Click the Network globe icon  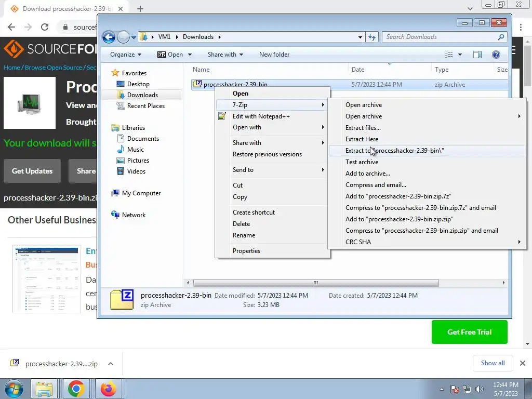(115, 215)
